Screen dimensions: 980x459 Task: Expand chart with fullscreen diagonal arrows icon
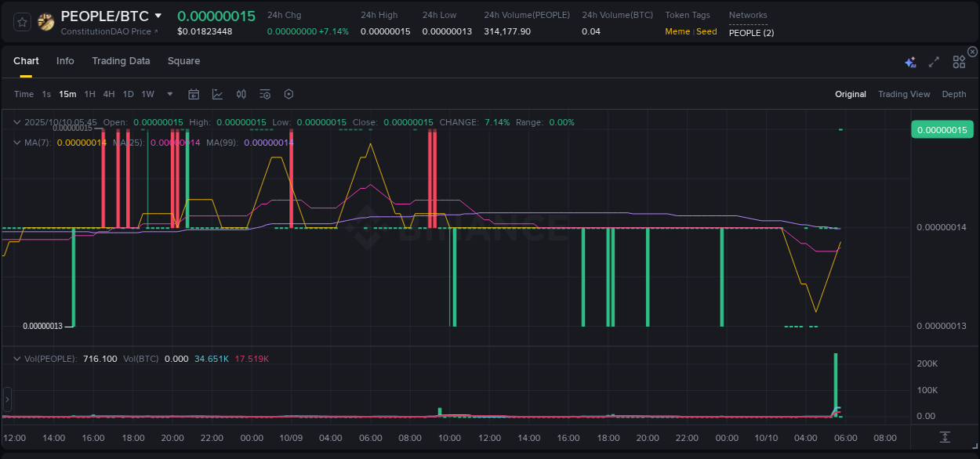(933, 60)
